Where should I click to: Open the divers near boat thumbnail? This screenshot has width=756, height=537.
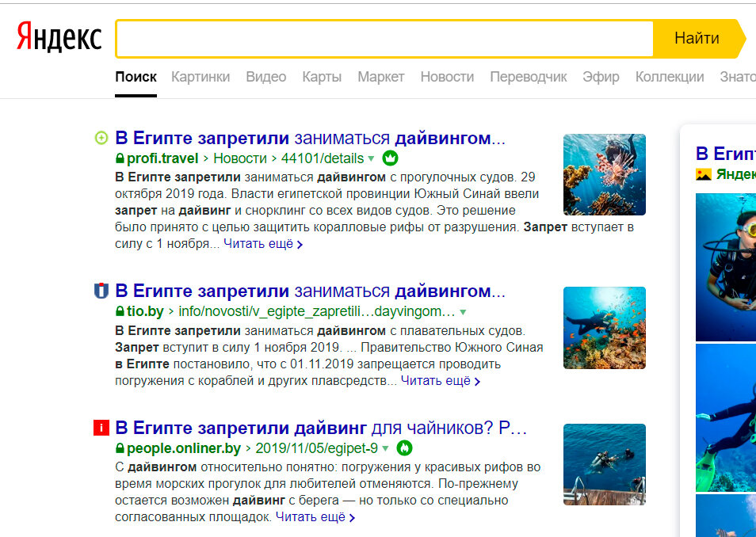(x=605, y=464)
